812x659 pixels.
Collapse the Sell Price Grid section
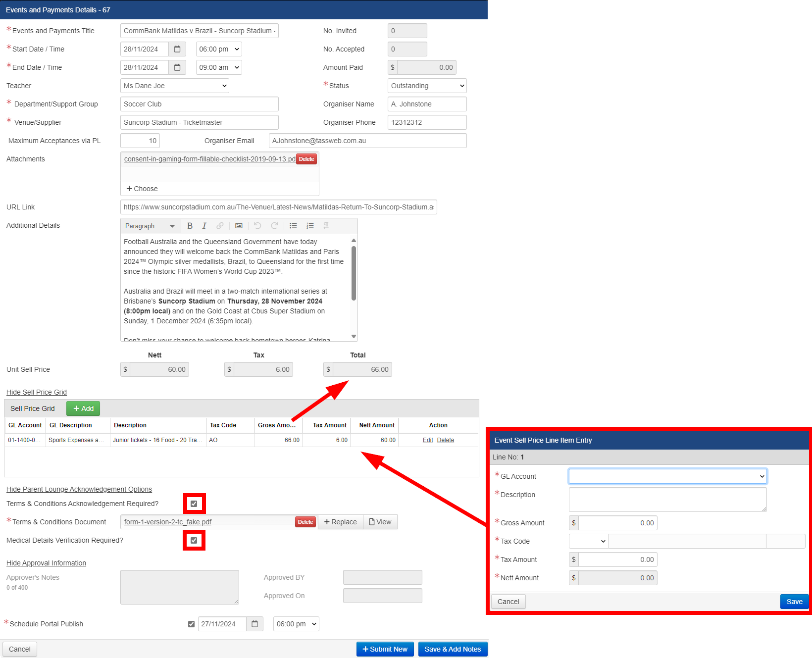tap(37, 392)
